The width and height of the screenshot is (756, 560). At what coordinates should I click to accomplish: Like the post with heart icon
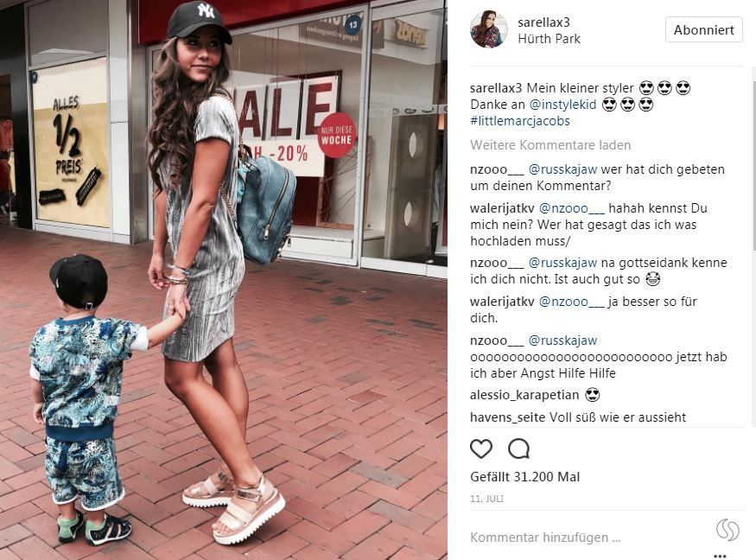480,449
